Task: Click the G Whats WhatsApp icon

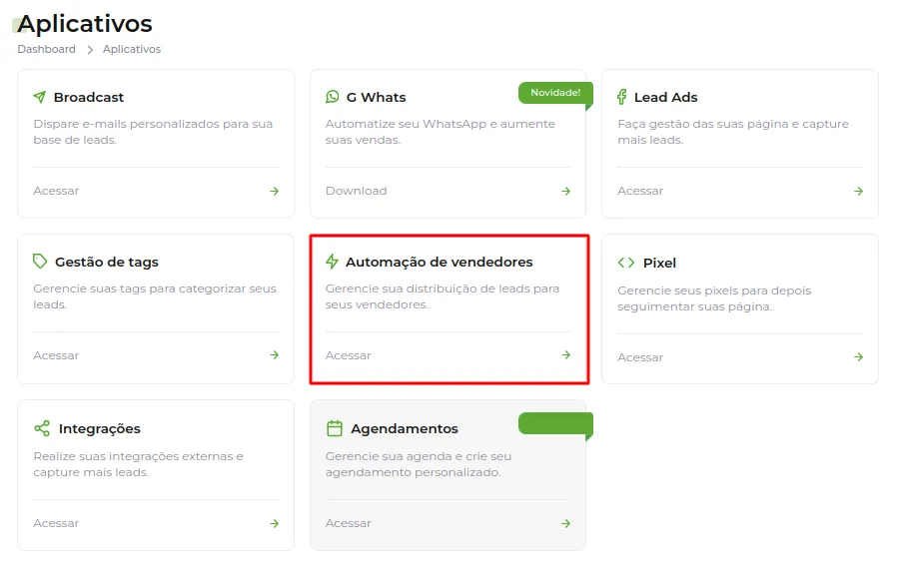Action: tap(333, 97)
